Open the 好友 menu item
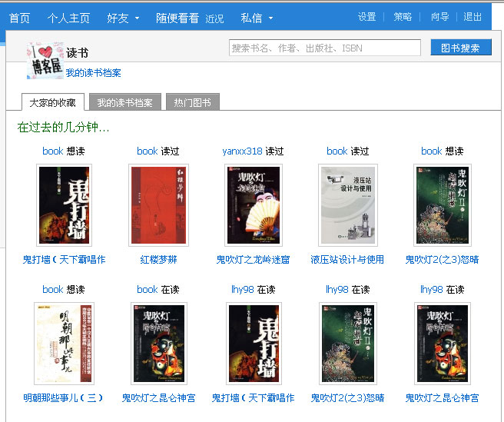 [118, 18]
